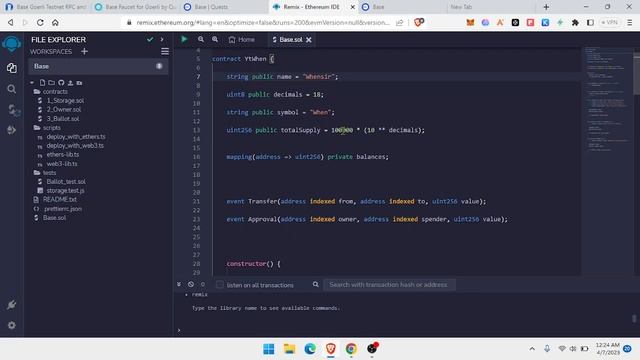
Task: Open the Base workspace dropdown
Action: [x=98, y=66]
